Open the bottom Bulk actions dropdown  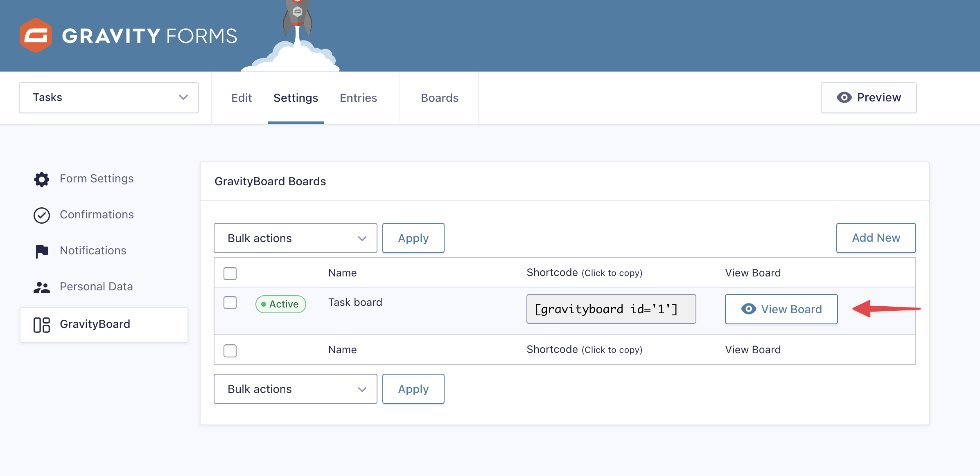pos(296,389)
